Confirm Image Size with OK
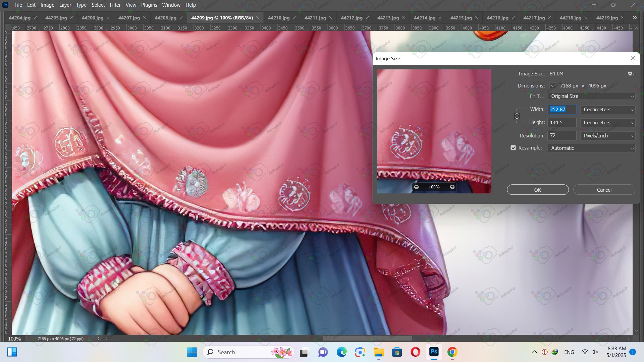The image size is (644, 362). click(538, 190)
